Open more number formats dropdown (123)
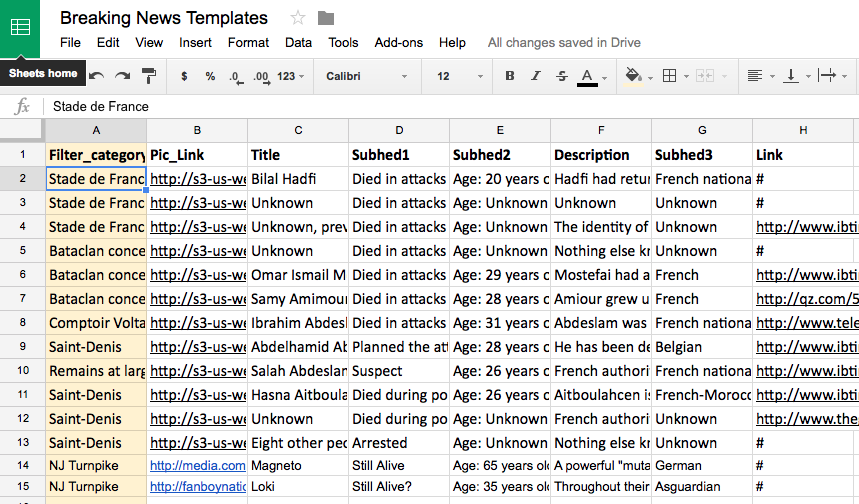This screenshot has width=859, height=504. click(x=290, y=76)
